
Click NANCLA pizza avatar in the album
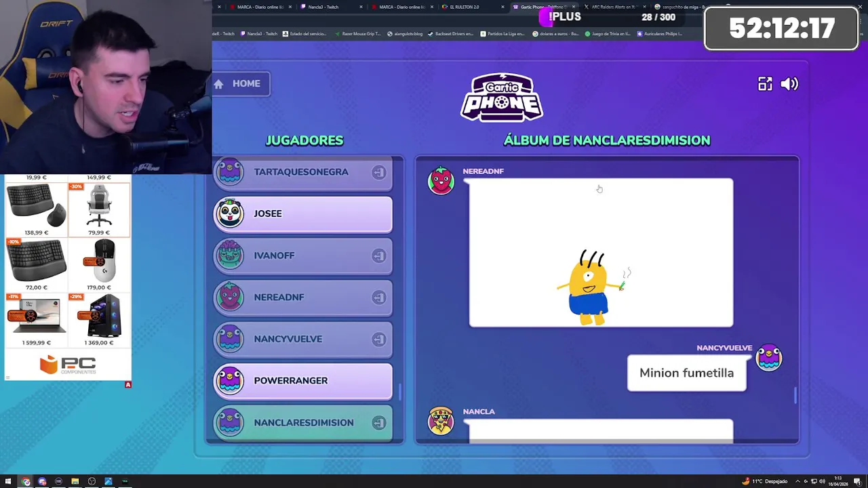coord(441,420)
